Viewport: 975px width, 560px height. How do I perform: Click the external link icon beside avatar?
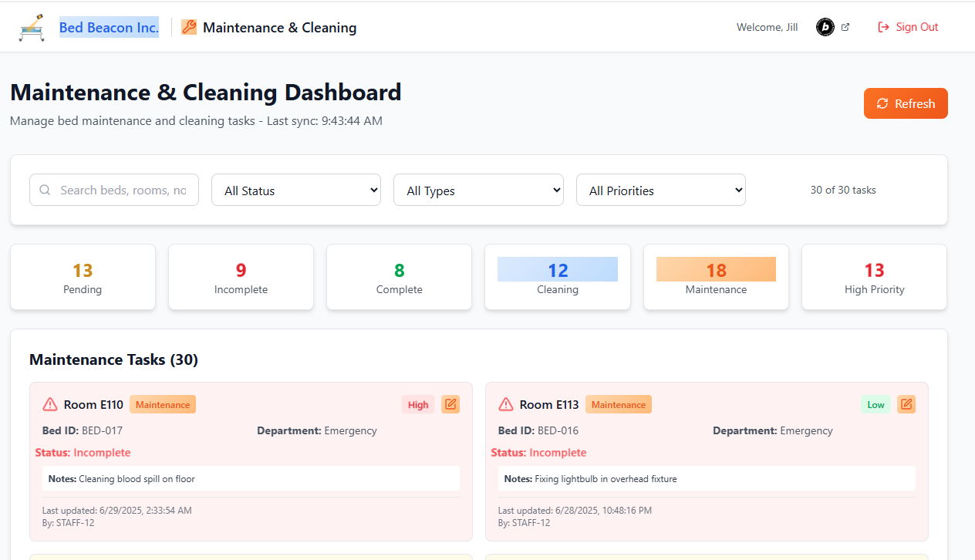[x=845, y=27]
